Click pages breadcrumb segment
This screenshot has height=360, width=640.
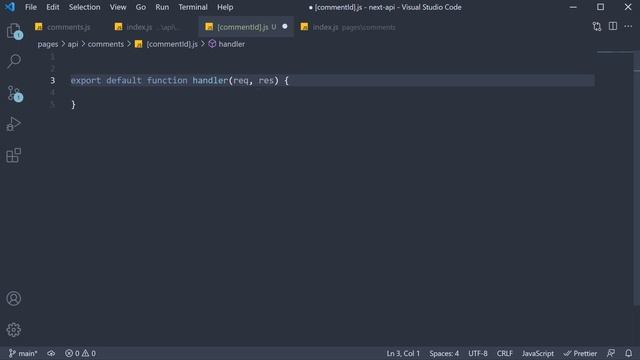tap(48, 44)
